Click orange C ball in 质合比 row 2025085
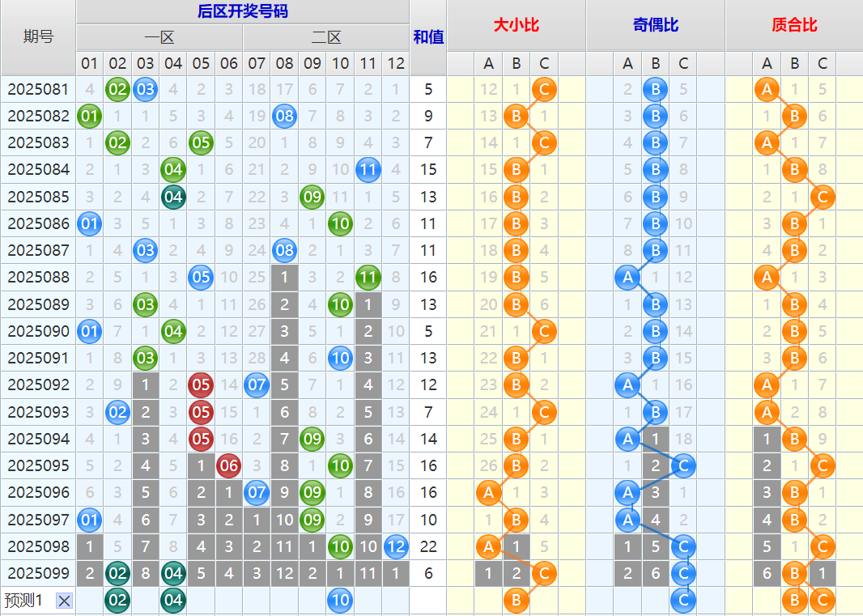Viewport: 863px width, 616px height. coord(823,197)
